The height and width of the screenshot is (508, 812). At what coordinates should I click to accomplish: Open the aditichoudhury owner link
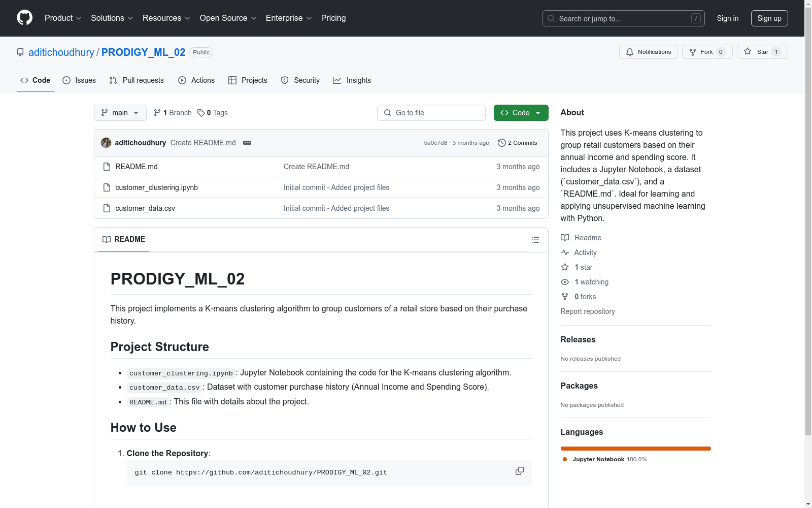pyautogui.click(x=61, y=52)
